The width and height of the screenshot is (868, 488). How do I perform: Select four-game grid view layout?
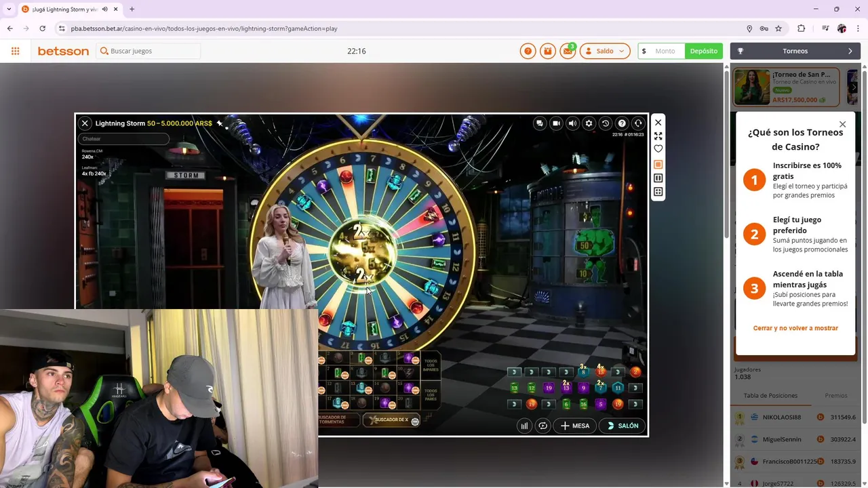click(x=658, y=192)
